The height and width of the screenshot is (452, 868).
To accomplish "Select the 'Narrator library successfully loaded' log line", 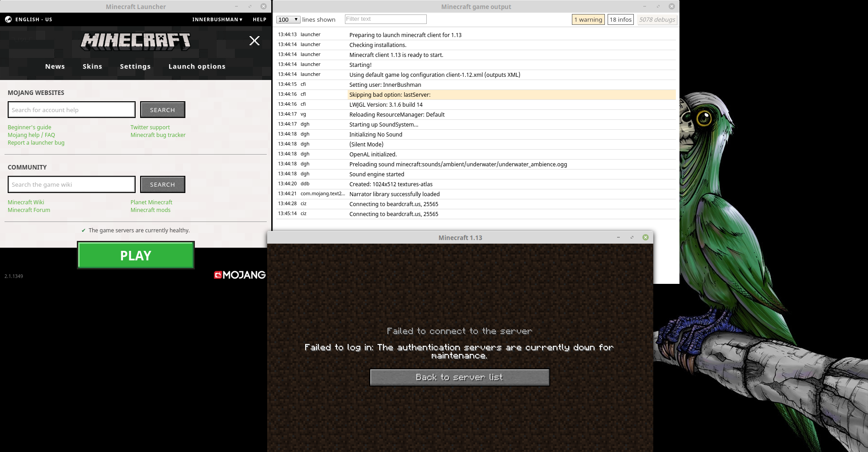I will pos(476,194).
